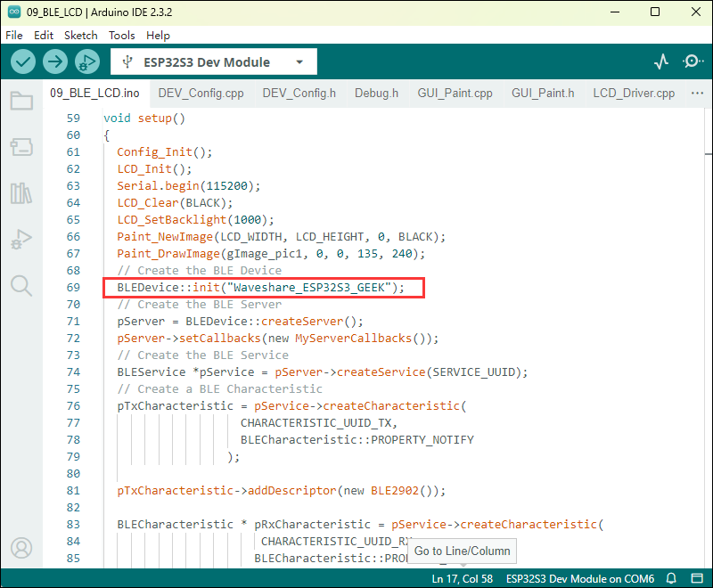Show more tabs with the ellipsis button
The height and width of the screenshot is (588, 713).
(x=697, y=93)
